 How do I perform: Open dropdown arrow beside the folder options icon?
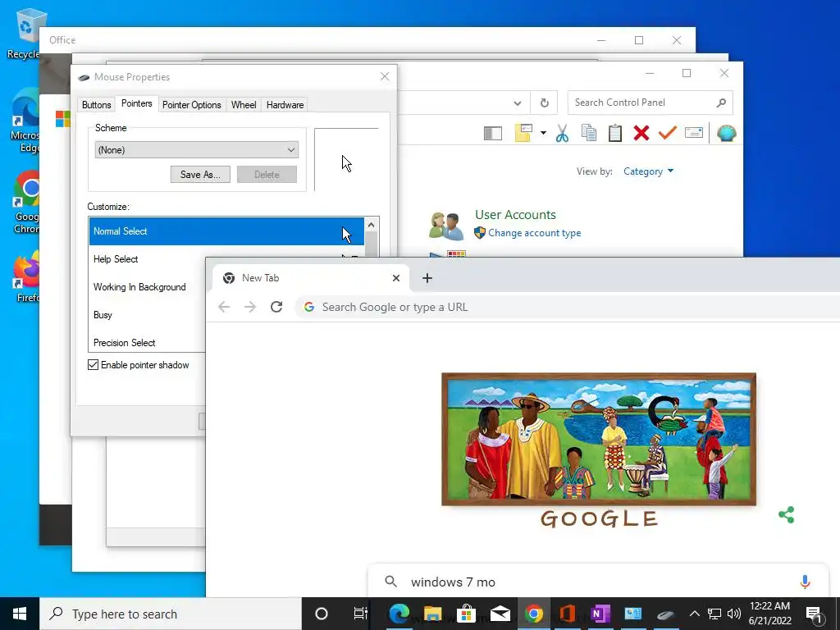point(543,133)
